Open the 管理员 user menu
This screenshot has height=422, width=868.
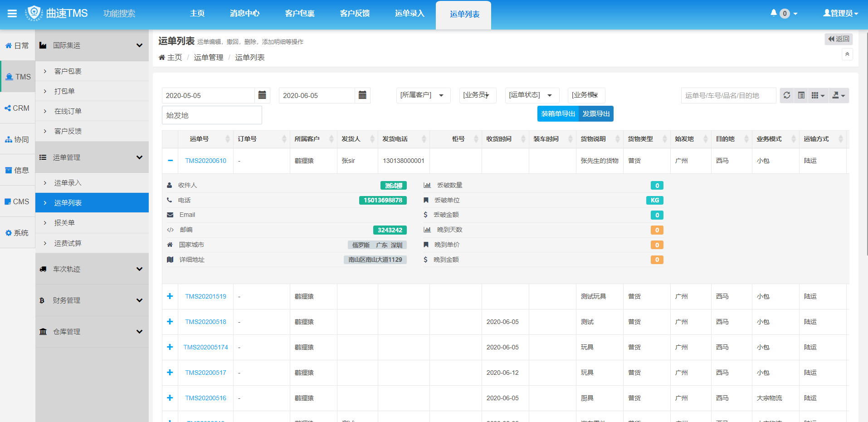[841, 13]
